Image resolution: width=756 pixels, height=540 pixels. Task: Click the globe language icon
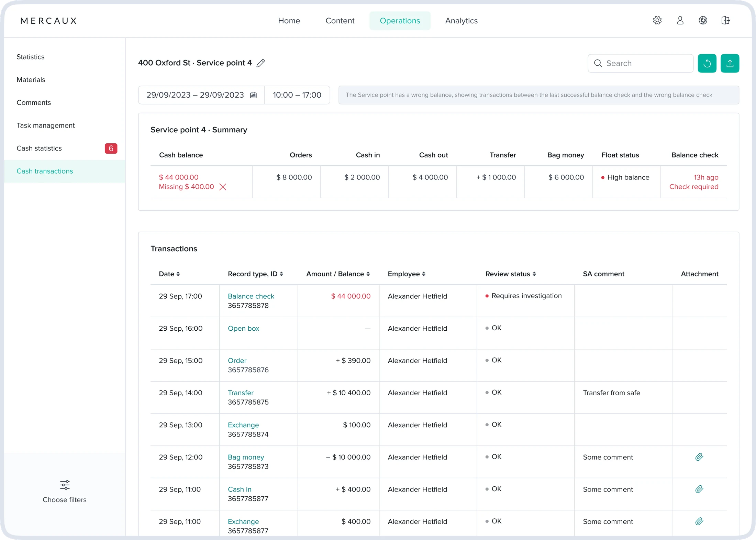703,20
